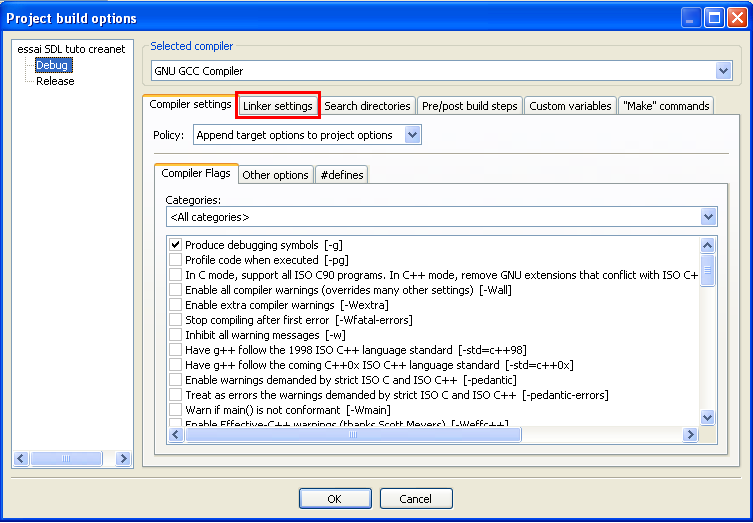The height and width of the screenshot is (523, 753).
Task: Check Warn if main() is not conformant
Action: click(x=175, y=410)
